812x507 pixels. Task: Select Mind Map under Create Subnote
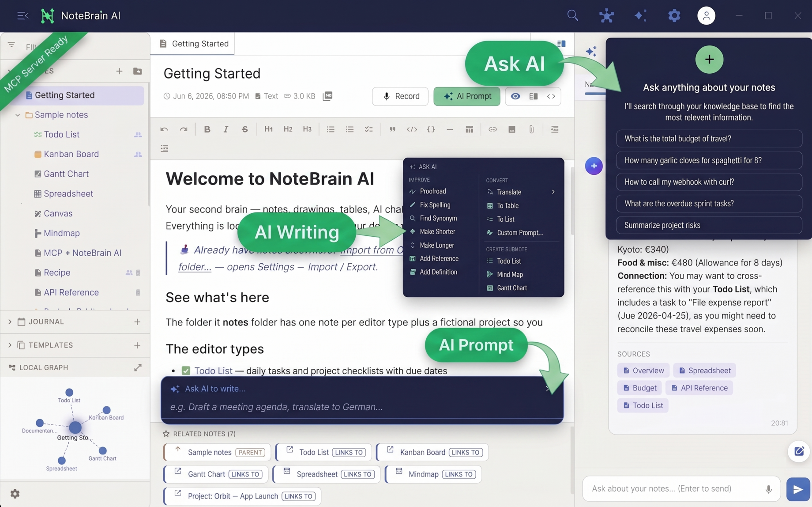point(510,275)
